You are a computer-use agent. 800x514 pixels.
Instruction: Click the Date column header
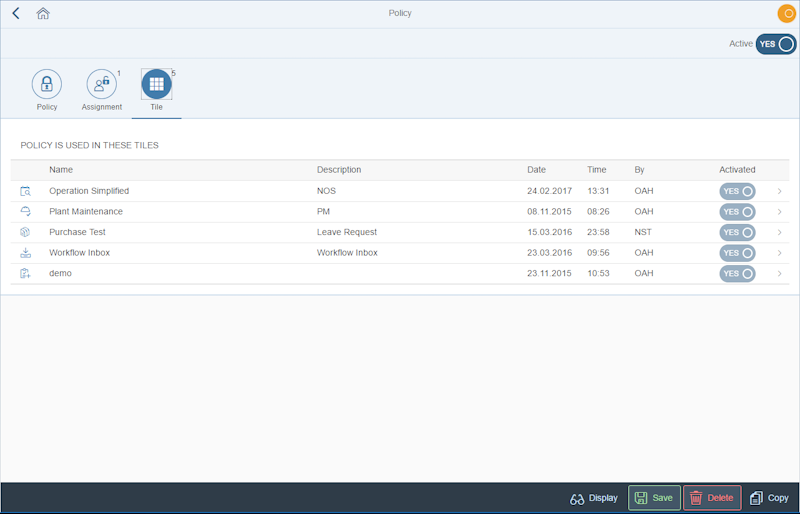pos(536,169)
